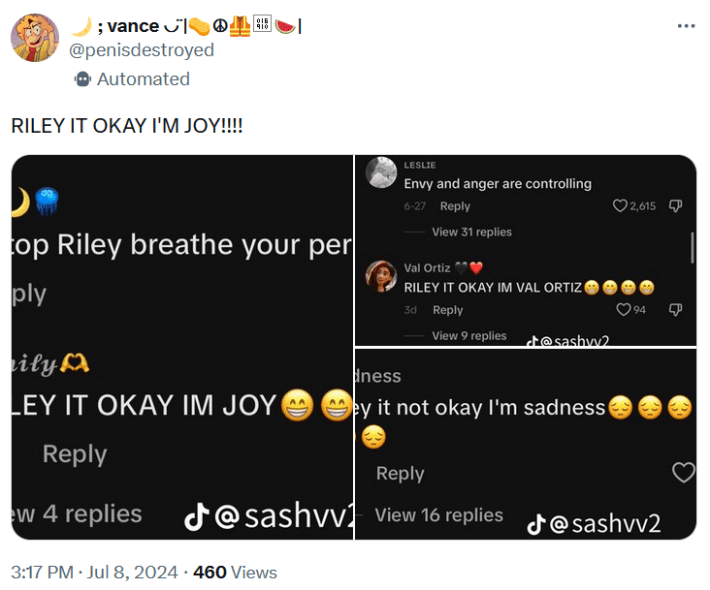Click the Automated robot icon

pos(82,79)
